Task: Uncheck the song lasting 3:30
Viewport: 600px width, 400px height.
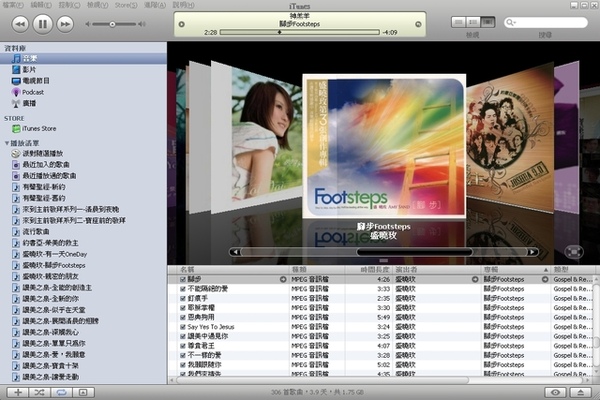Action: 183,308
